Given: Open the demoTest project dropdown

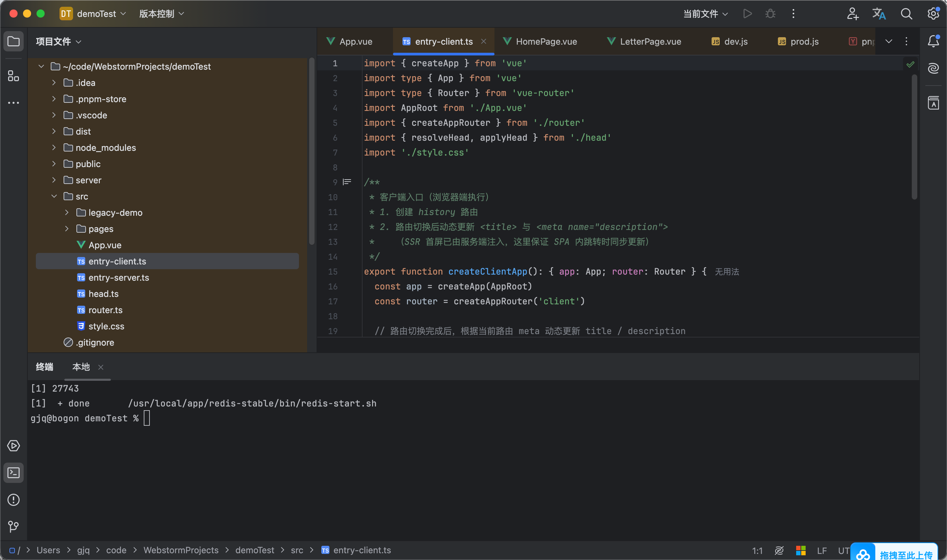Looking at the screenshot, I should click(93, 14).
